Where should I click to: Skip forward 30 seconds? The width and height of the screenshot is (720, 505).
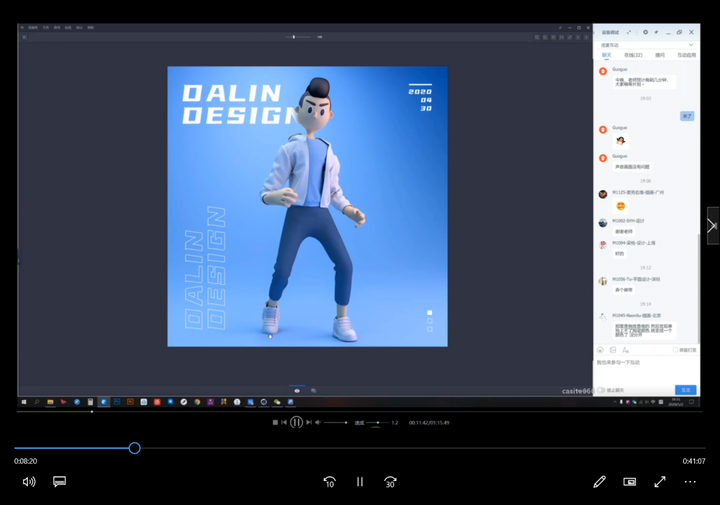click(x=390, y=482)
